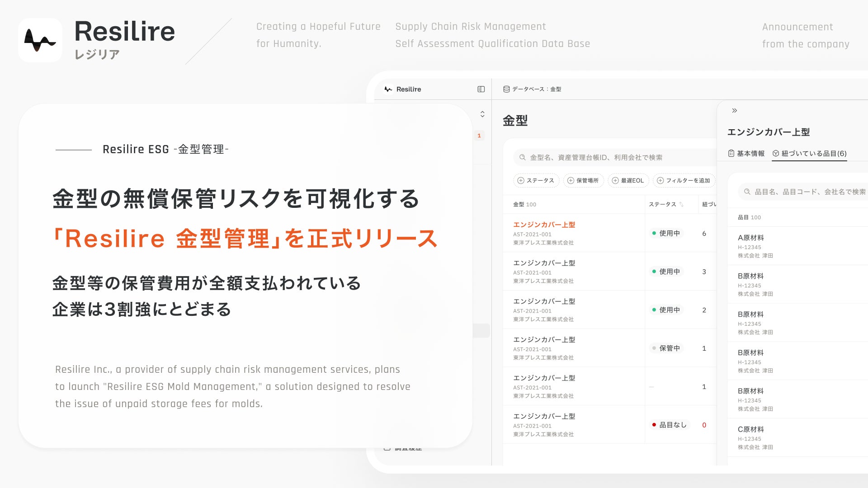The width and height of the screenshot is (868, 488).
Task: Collapse detail panel with double chevron
Action: click(x=735, y=111)
